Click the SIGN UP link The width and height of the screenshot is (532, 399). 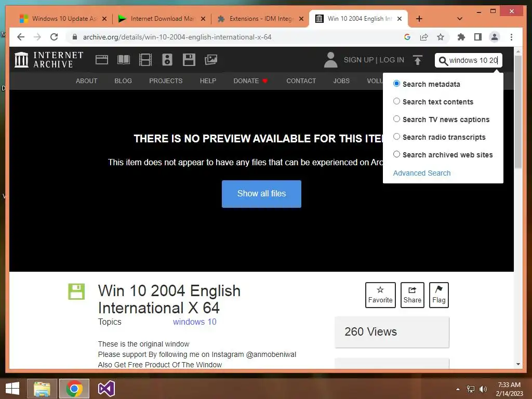point(358,60)
